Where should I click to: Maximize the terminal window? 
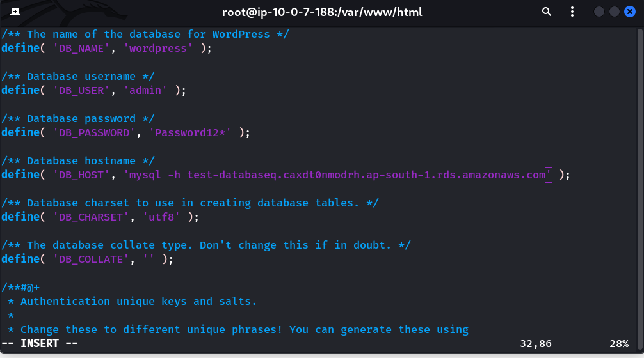614,12
